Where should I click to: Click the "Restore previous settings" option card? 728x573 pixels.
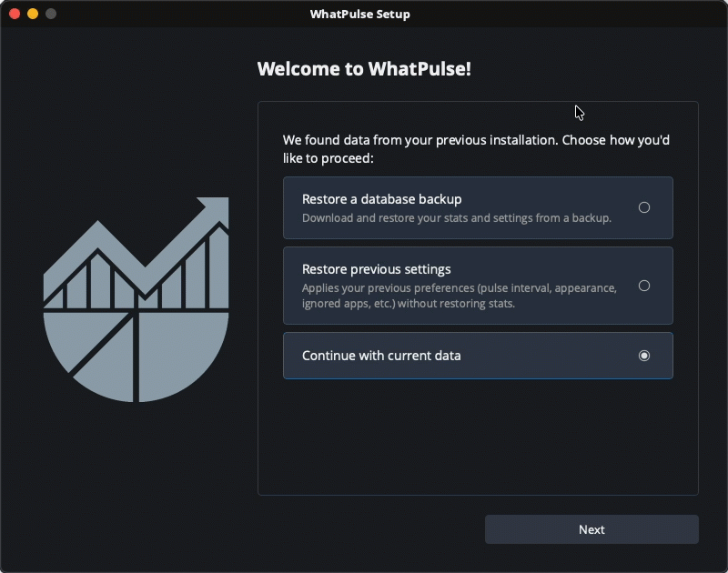455,285
